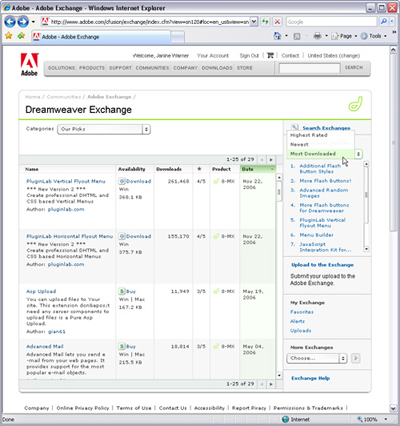Sort by the Downloads column header
The width and height of the screenshot is (400, 426).
pyautogui.click(x=169, y=169)
